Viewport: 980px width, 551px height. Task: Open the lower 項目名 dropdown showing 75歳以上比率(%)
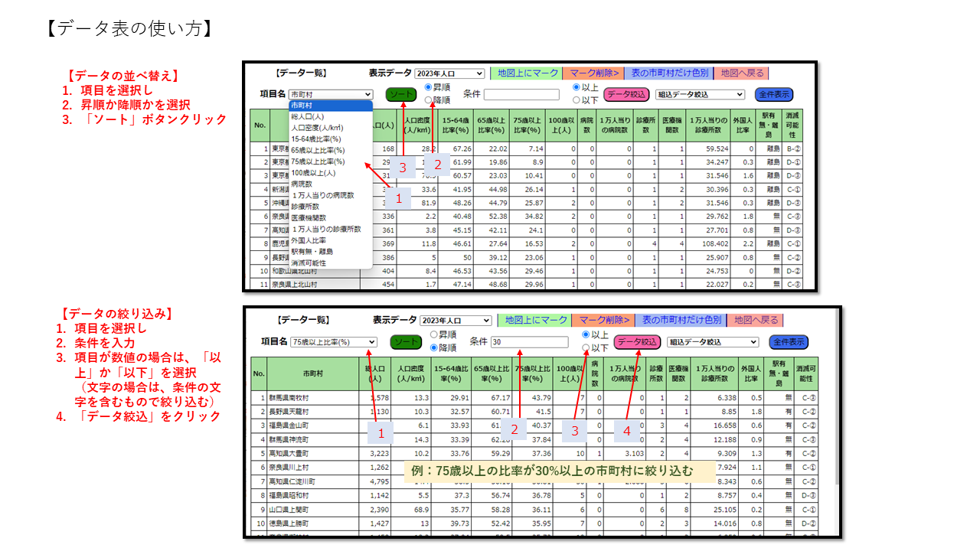click(x=333, y=342)
